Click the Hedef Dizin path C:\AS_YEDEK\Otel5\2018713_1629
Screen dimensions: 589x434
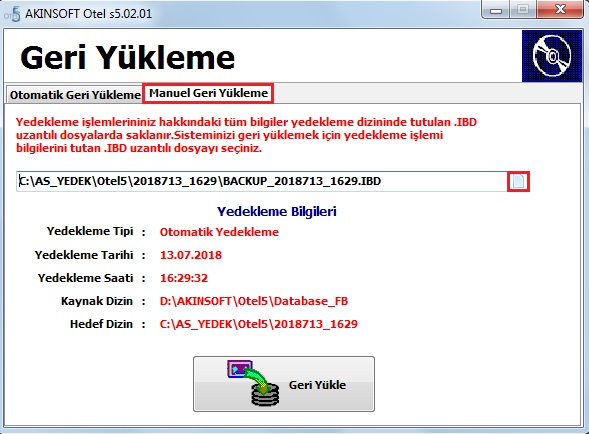coord(259,324)
